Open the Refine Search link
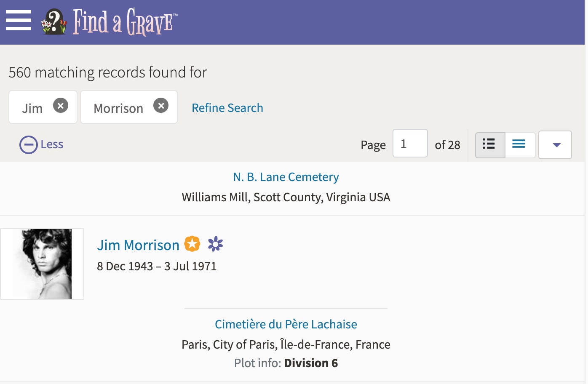Screen dimensions: 588x384 (x=227, y=108)
